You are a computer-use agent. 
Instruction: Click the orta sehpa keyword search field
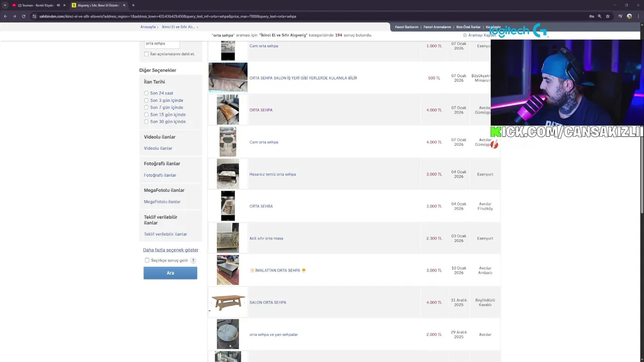pos(162,44)
